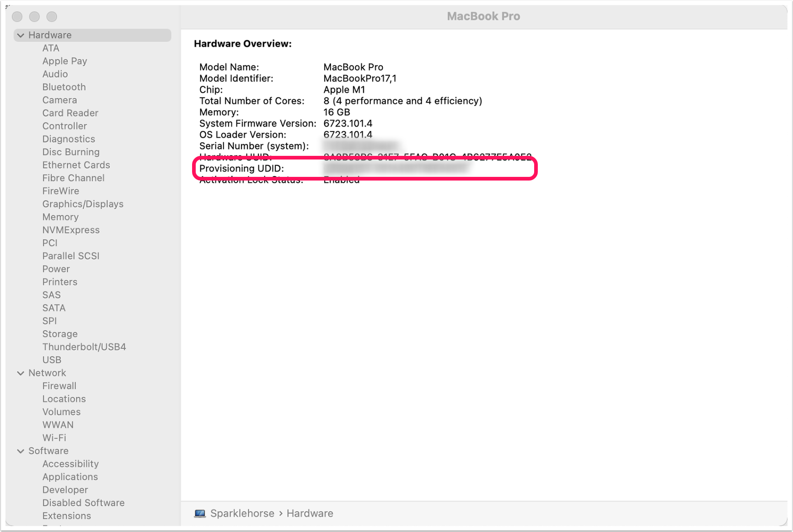
Task: Open Fibre Channel entry
Action: (73, 178)
